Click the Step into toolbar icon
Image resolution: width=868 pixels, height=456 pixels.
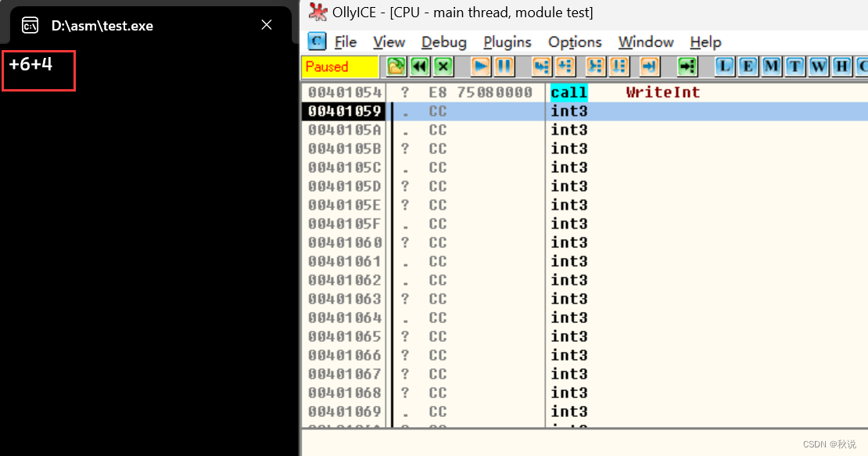541,67
